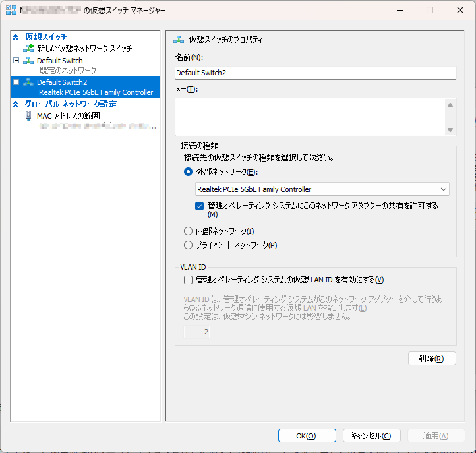Click the new virtual network switch icon
Viewport: 476px width, 453px height.
pos(28,49)
